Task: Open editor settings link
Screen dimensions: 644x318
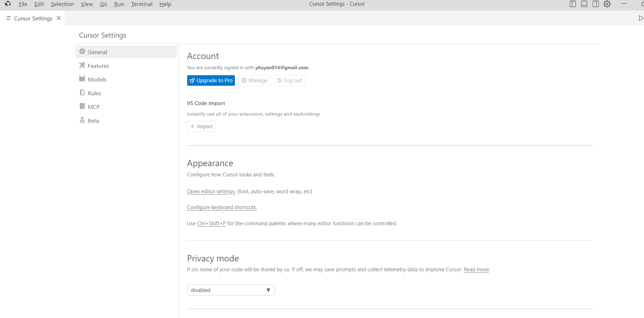Action: pos(211,192)
